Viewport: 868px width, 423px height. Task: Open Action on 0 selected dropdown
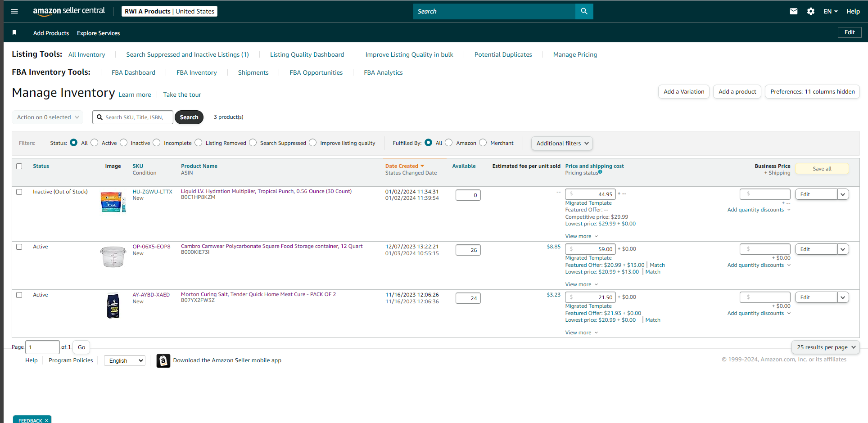tap(47, 117)
